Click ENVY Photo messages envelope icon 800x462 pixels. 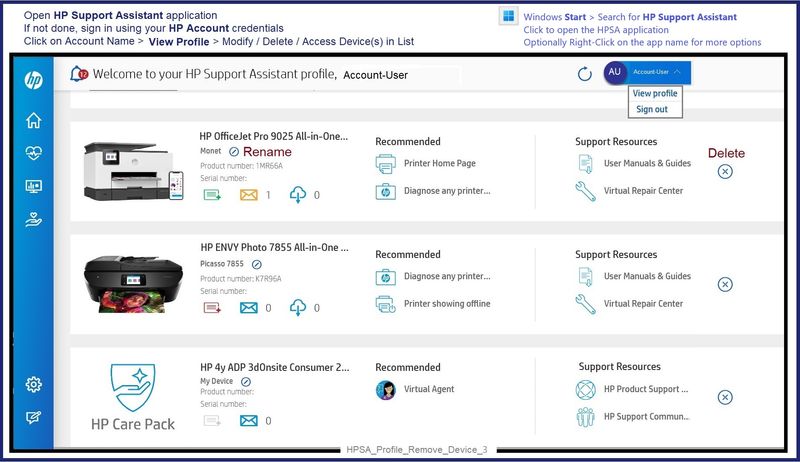(249, 307)
